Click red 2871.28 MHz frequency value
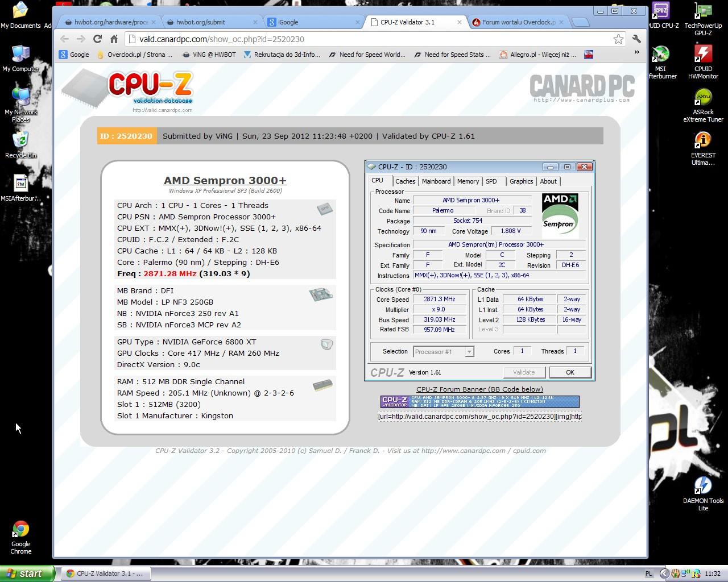728x582 pixels. coord(170,273)
